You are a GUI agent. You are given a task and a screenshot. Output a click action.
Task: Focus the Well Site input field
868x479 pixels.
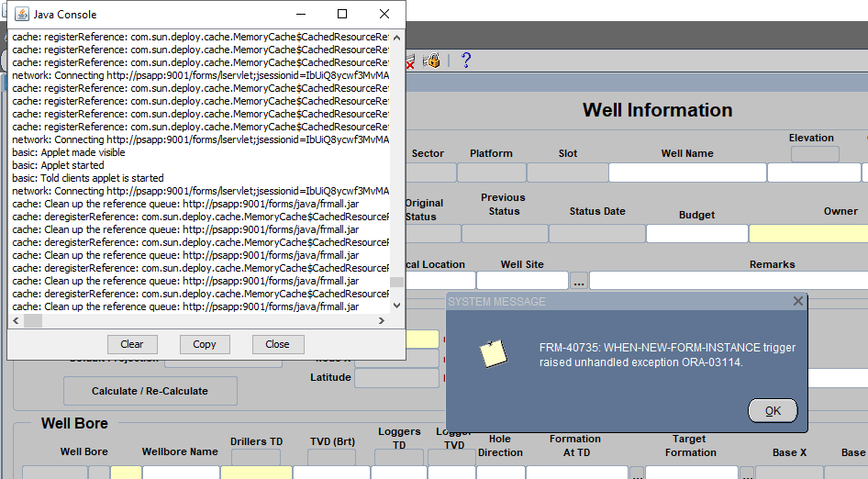[x=523, y=281]
